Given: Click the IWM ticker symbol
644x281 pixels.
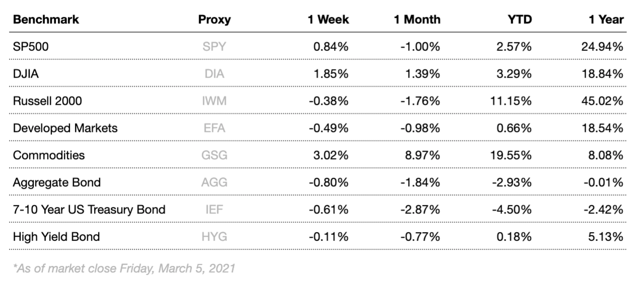Looking at the screenshot, I should [x=214, y=101].
